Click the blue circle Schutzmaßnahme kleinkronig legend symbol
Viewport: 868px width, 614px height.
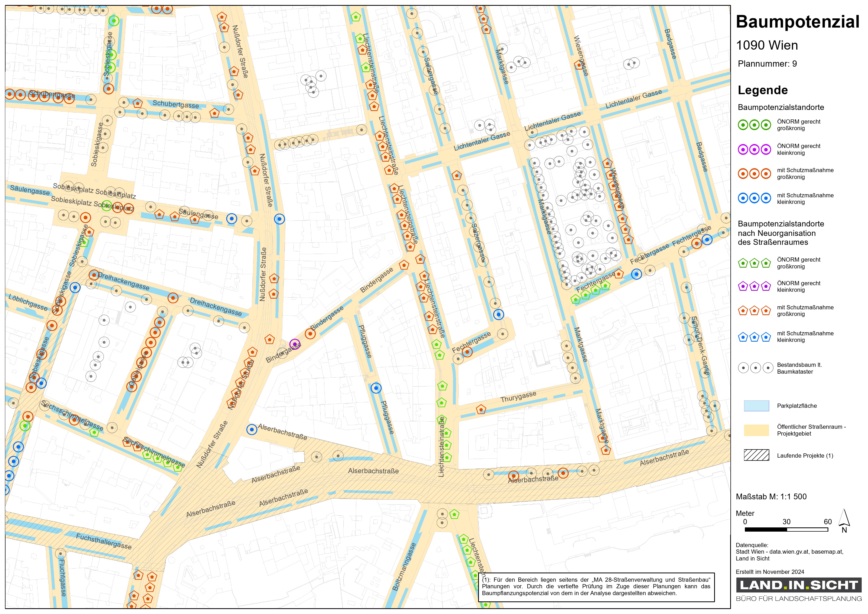[x=754, y=198]
